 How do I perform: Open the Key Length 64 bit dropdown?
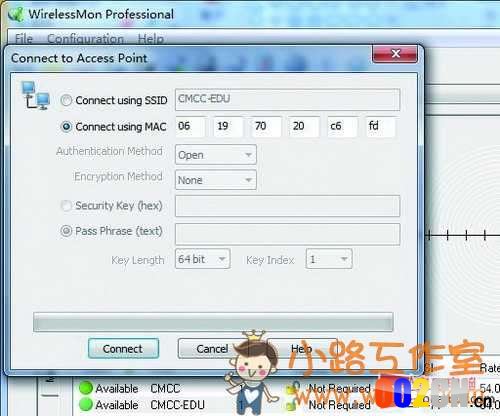pyautogui.click(x=202, y=259)
